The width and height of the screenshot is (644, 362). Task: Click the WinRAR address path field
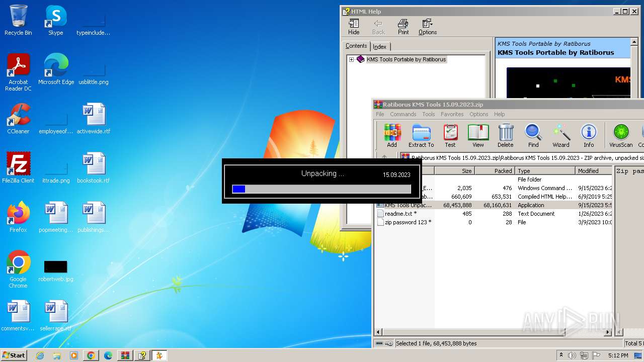522,157
